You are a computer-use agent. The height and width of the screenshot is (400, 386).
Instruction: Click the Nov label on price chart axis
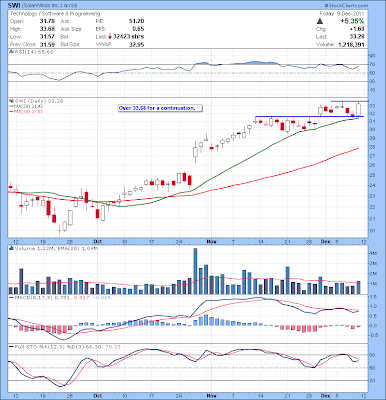pos(210,241)
